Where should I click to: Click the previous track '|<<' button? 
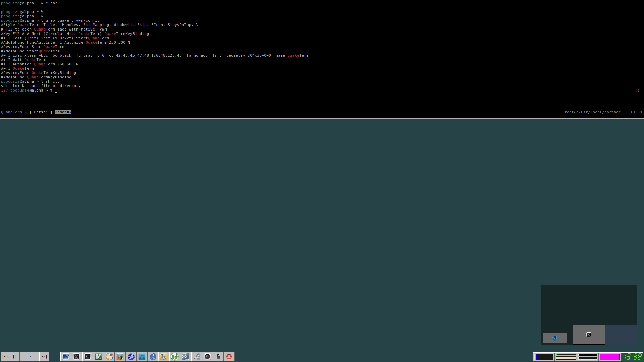[x=5, y=357]
